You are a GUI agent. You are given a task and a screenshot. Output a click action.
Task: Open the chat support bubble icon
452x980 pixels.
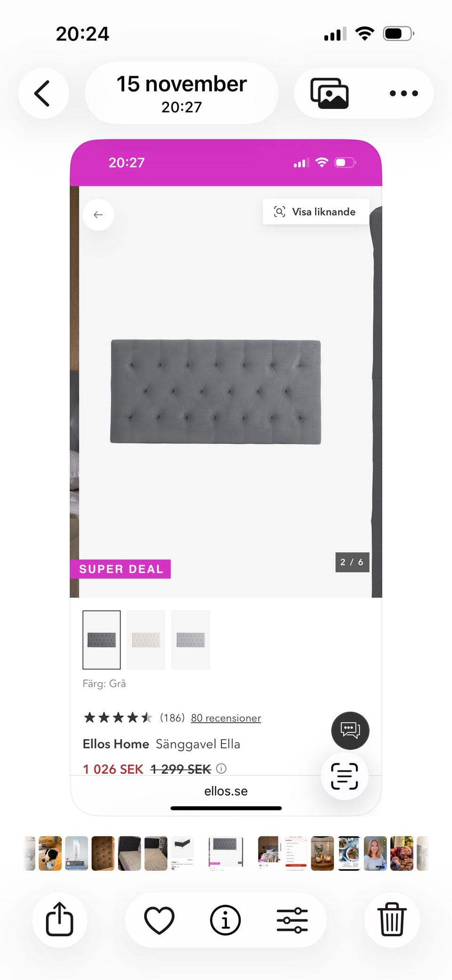click(350, 730)
